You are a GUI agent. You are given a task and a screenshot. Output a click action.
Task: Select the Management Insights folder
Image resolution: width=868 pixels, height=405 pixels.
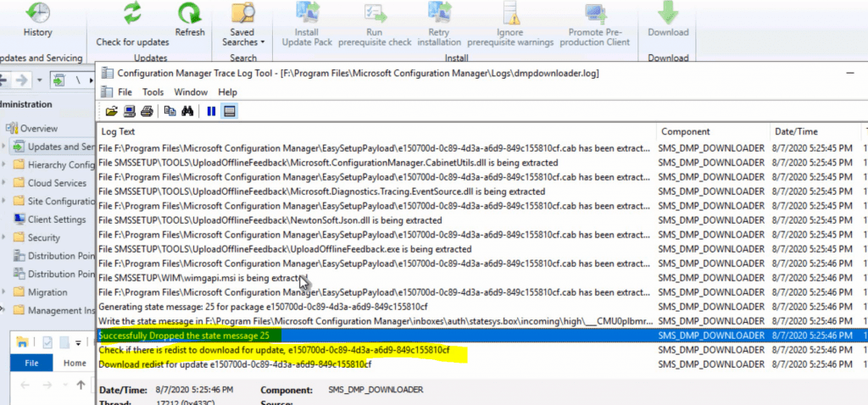(61, 310)
